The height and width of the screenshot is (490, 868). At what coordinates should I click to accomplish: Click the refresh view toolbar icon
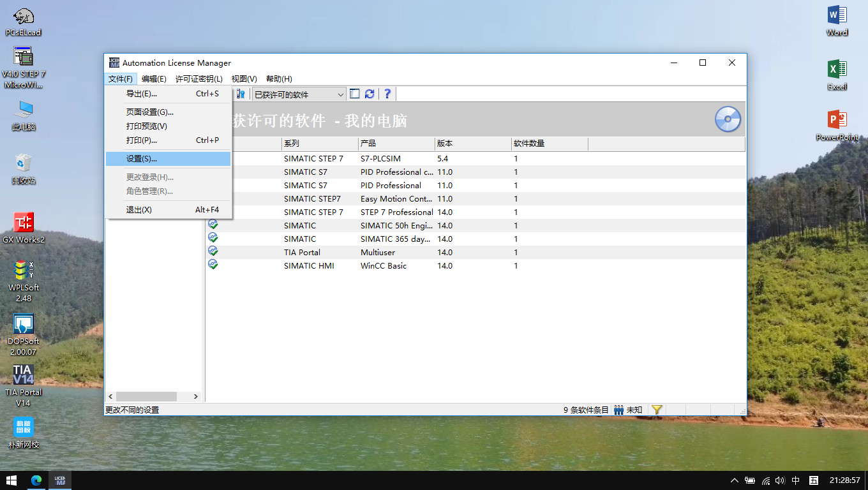click(x=370, y=94)
